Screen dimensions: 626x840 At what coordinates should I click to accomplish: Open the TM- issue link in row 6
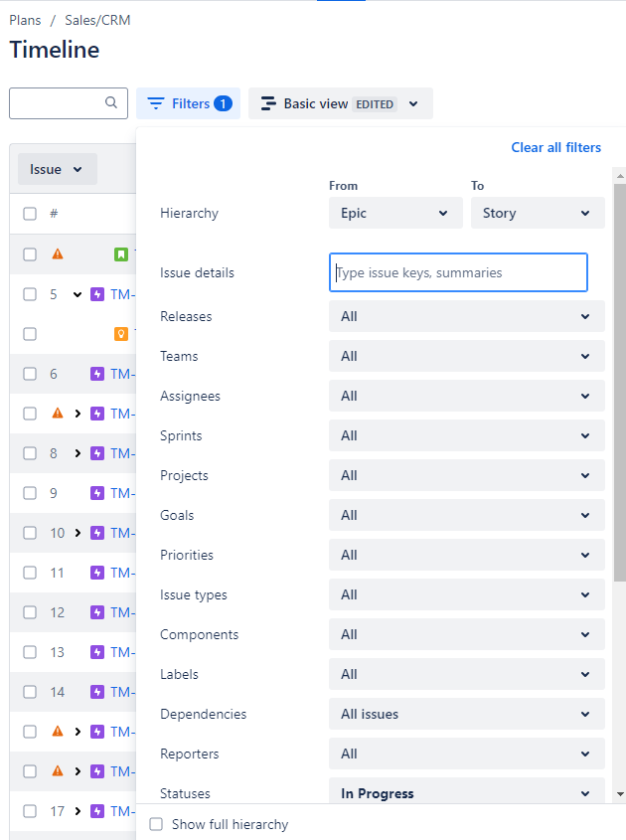tap(122, 374)
